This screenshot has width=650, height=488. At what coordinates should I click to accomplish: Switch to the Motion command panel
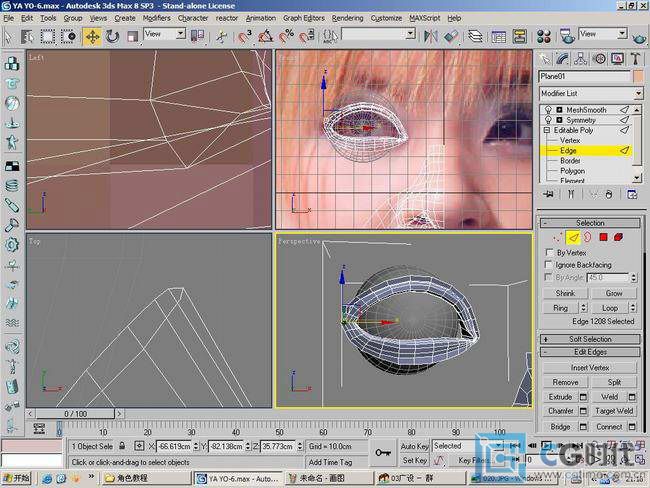pyautogui.click(x=599, y=59)
